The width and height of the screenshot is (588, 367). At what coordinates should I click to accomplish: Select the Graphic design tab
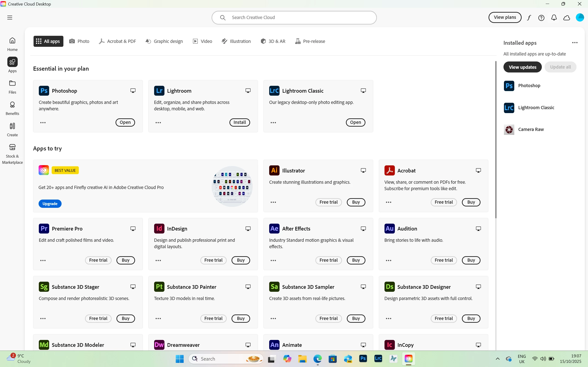164,41
